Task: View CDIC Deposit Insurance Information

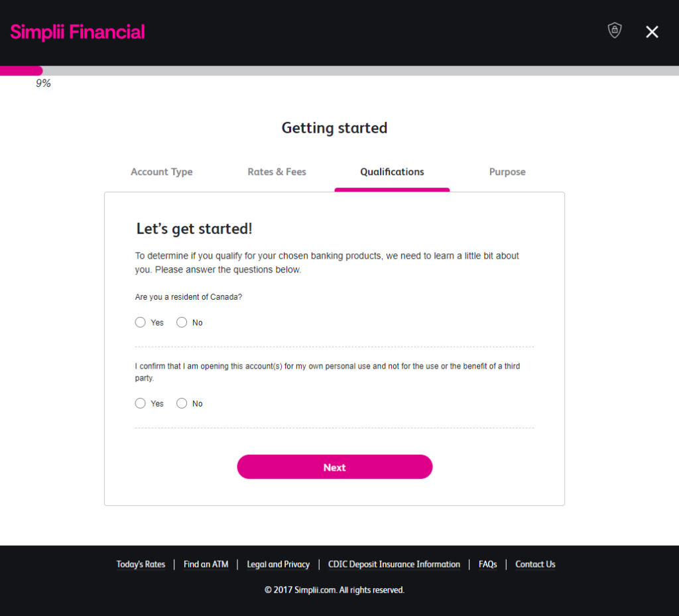Action: coord(394,564)
